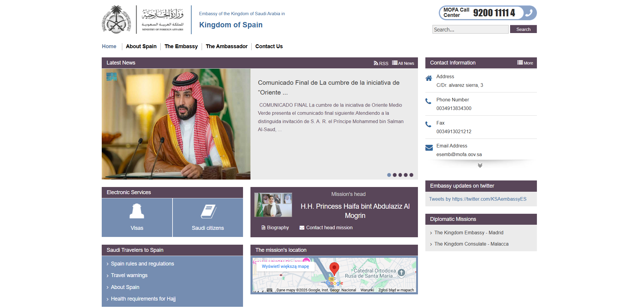Click the Visas stamp icon
644x308 pixels.
point(137,211)
